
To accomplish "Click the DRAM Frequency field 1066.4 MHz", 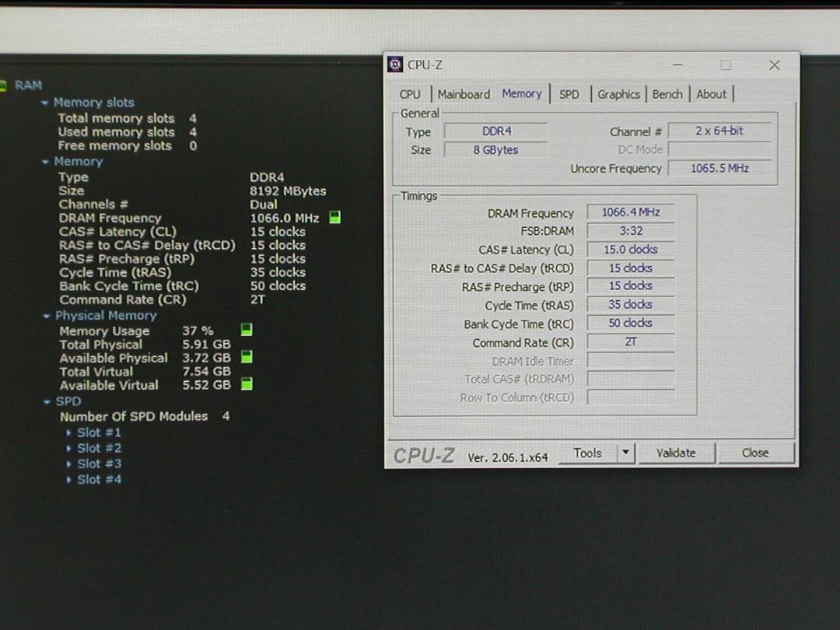I will point(631,212).
